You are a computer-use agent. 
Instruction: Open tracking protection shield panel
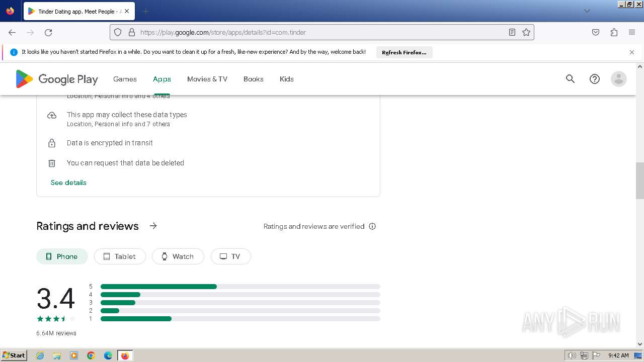point(118,32)
